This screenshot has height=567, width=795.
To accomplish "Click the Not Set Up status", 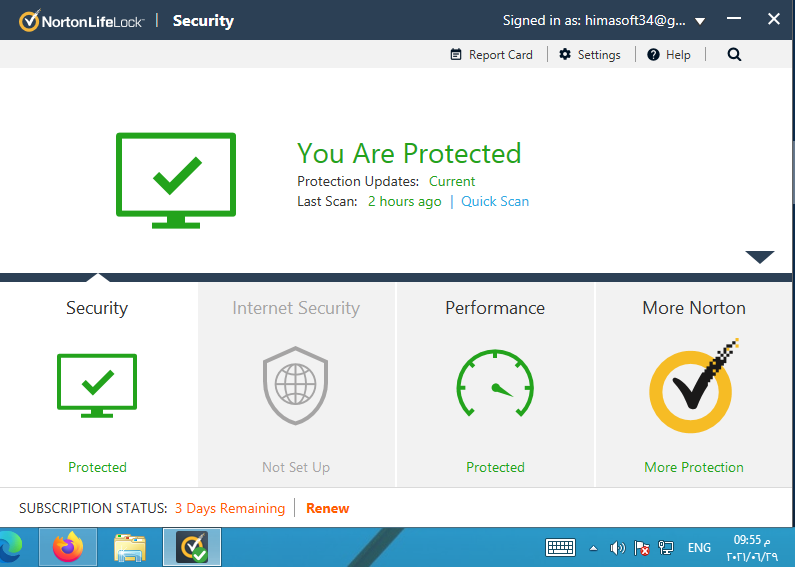I will click(x=296, y=467).
